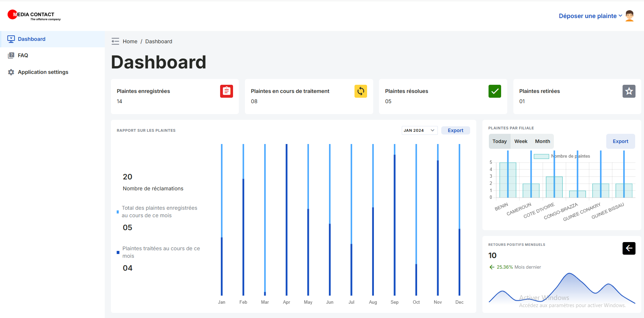
Task: Open the FAQ sidebar item
Action: (23, 55)
